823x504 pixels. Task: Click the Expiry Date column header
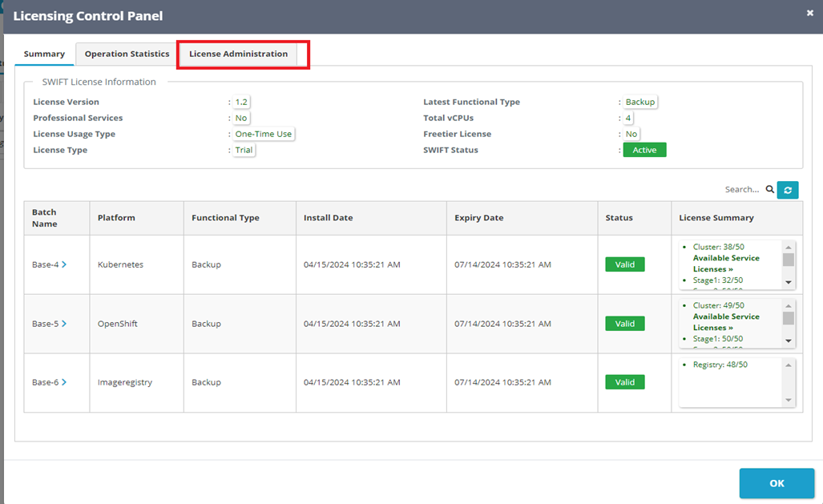click(x=522, y=218)
